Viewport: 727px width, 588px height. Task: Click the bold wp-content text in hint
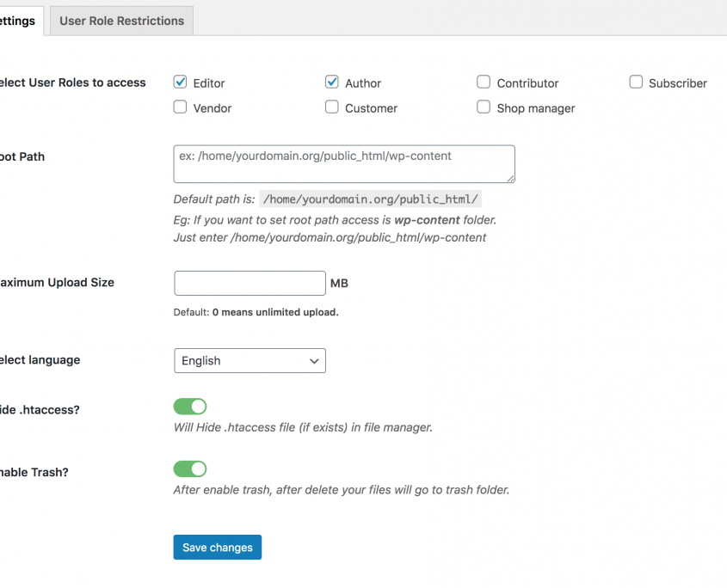(x=427, y=220)
